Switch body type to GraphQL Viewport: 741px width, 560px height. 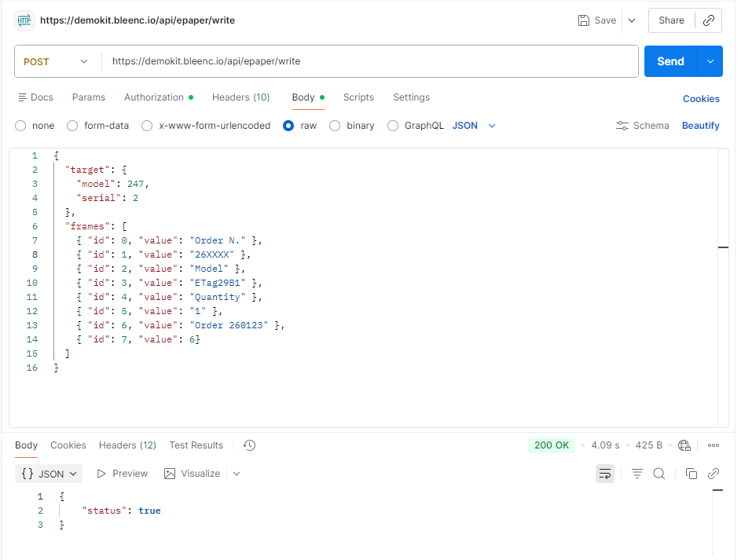[x=415, y=125]
